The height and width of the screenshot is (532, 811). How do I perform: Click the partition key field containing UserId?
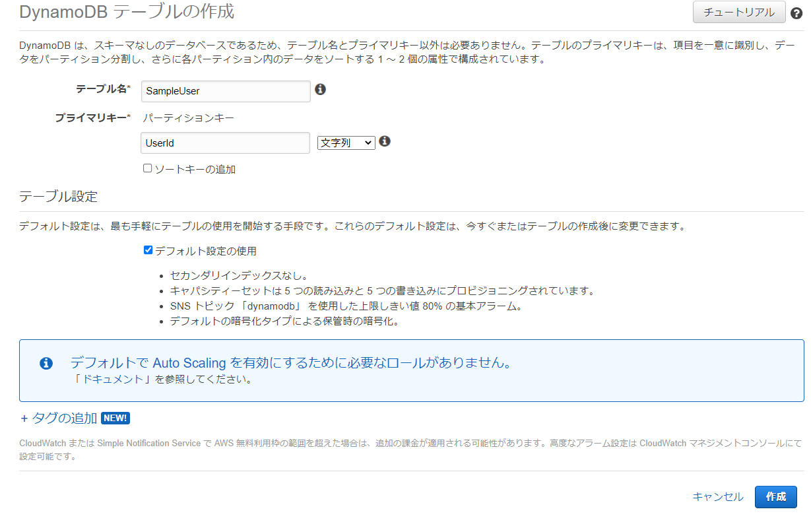226,143
